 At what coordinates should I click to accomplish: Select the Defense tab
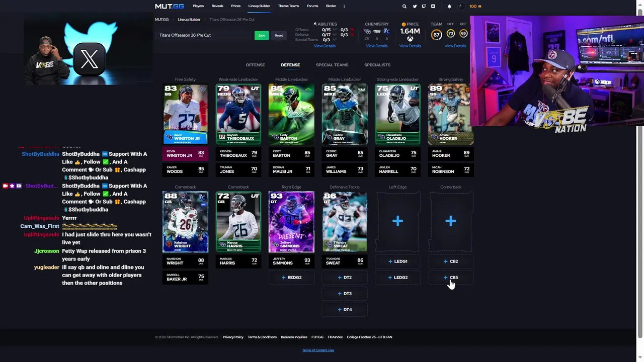coord(290,65)
